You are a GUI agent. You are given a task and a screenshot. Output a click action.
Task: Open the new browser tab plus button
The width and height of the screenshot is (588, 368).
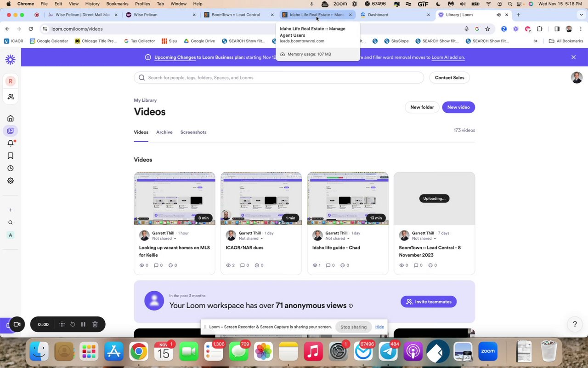(x=518, y=15)
